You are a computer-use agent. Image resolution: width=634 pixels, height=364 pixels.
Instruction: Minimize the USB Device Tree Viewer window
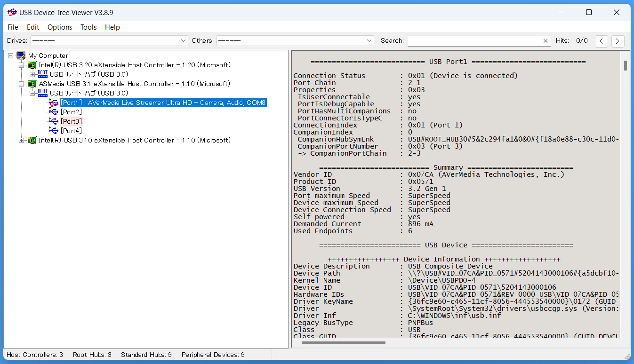561,12
